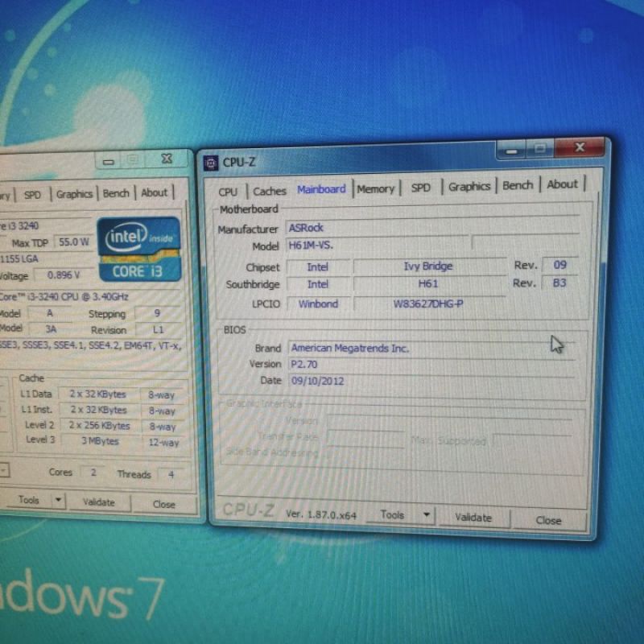Click the W83627DHG-P LPCIO value

pos(428,304)
